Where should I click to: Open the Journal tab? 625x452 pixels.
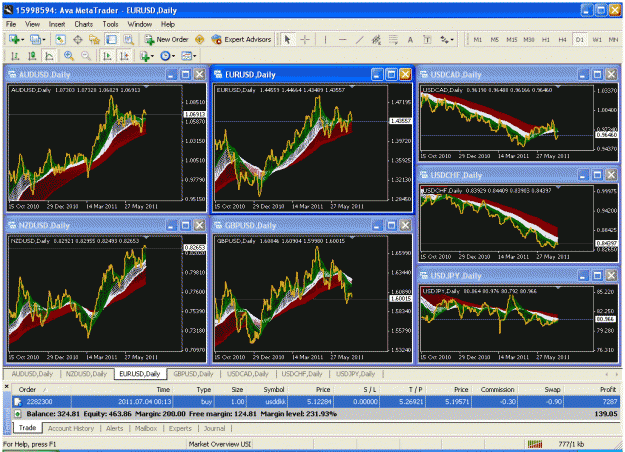click(214, 428)
